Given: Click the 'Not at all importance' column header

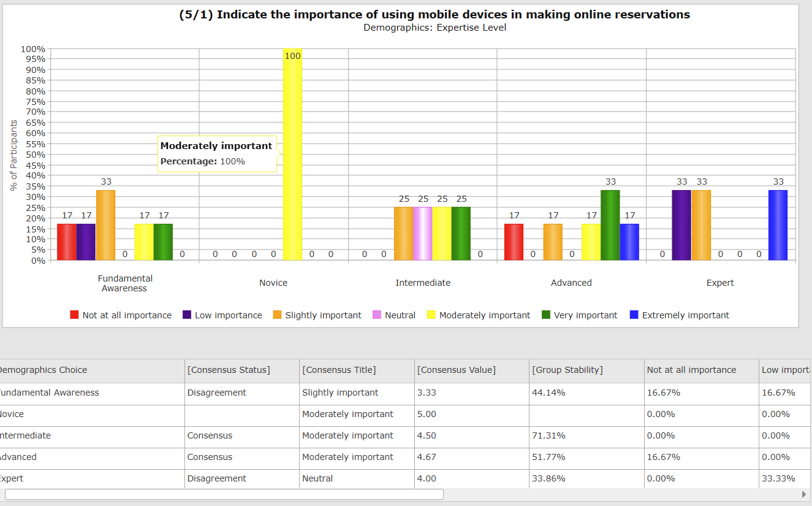Looking at the screenshot, I should click(x=691, y=370).
